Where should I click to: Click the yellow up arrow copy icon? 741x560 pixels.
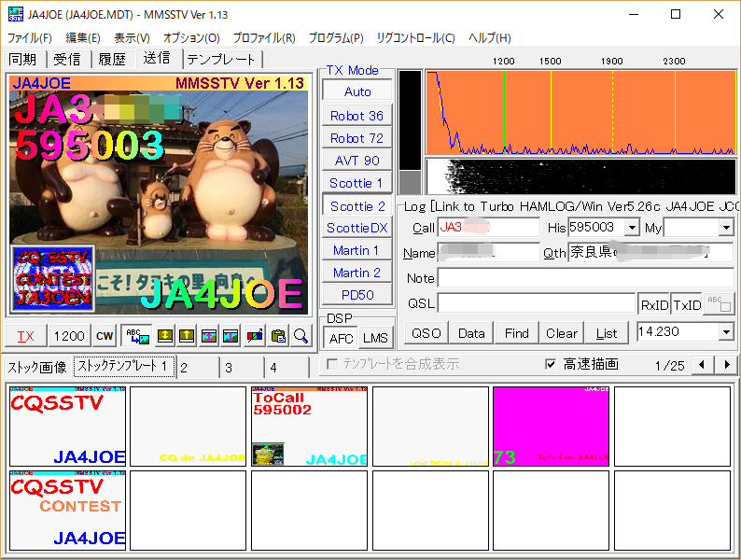[187, 336]
